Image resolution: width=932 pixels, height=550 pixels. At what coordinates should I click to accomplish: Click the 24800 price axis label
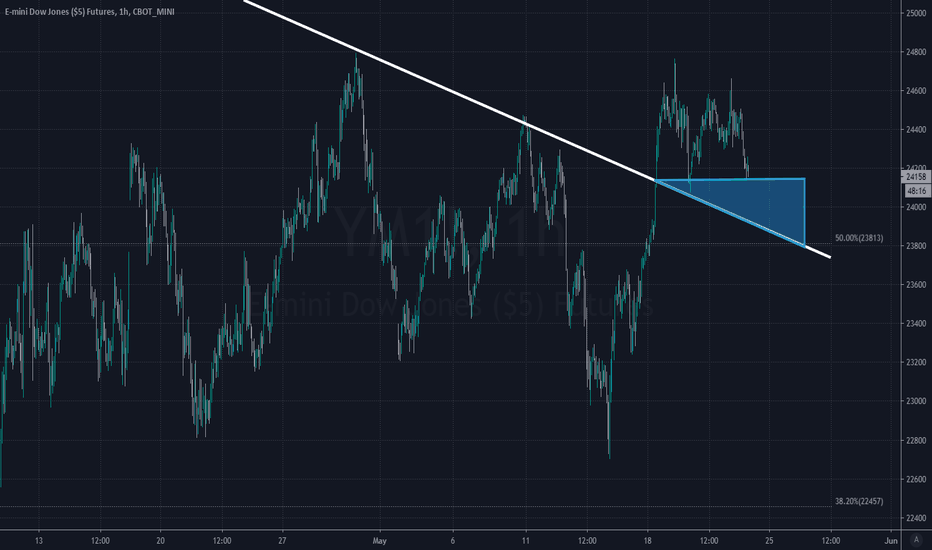916,52
